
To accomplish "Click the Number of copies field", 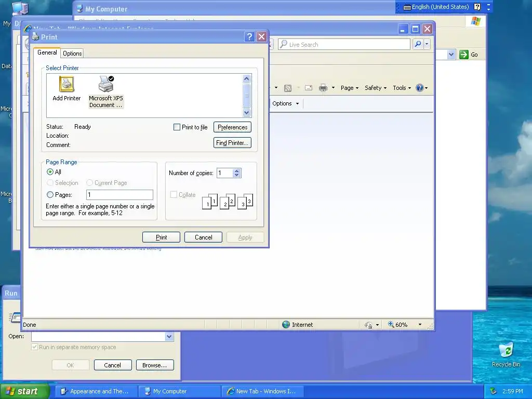I will (x=225, y=173).
